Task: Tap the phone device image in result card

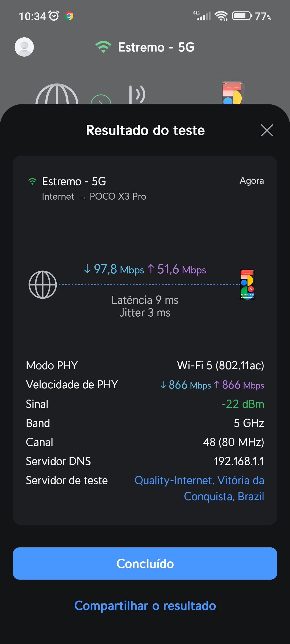Action: (247, 285)
